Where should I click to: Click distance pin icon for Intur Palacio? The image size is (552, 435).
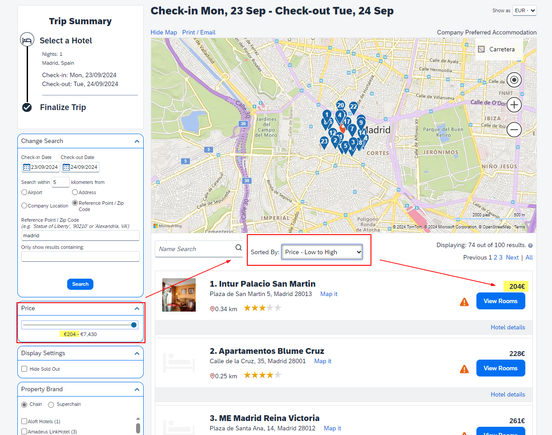[212, 309]
